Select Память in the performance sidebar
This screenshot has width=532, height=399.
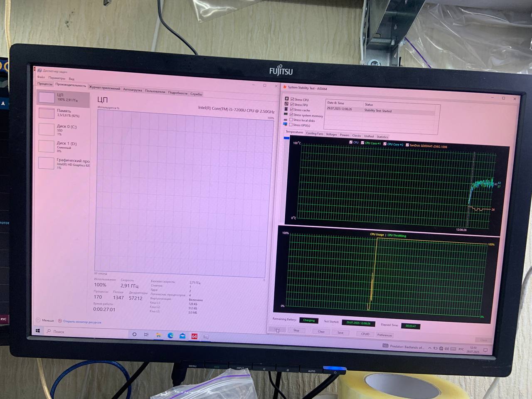[x=63, y=113]
